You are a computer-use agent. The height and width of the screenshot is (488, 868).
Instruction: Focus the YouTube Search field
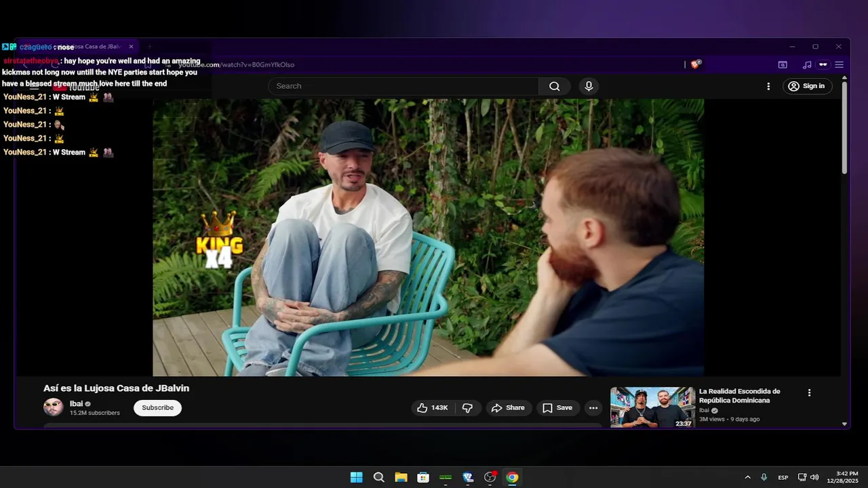pos(404,86)
